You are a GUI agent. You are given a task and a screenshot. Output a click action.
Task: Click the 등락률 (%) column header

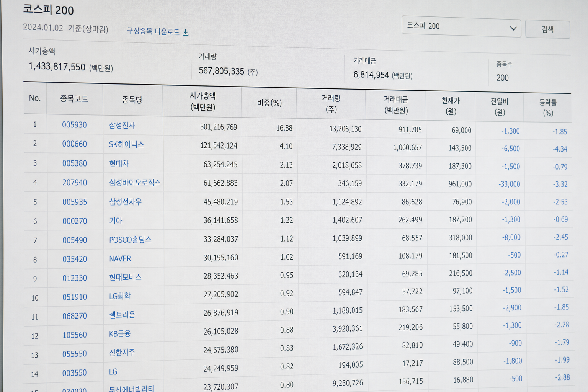(x=548, y=108)
